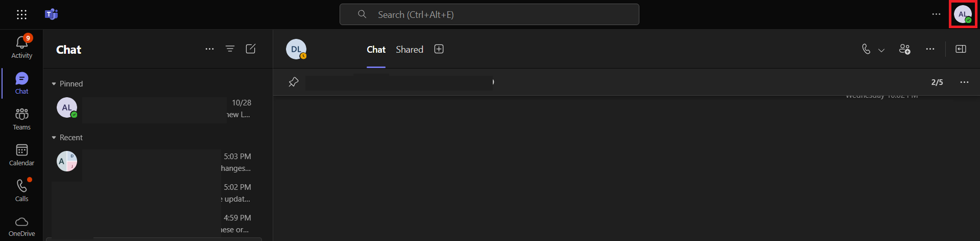Collapse the Pinned chats section

point(54,84)
